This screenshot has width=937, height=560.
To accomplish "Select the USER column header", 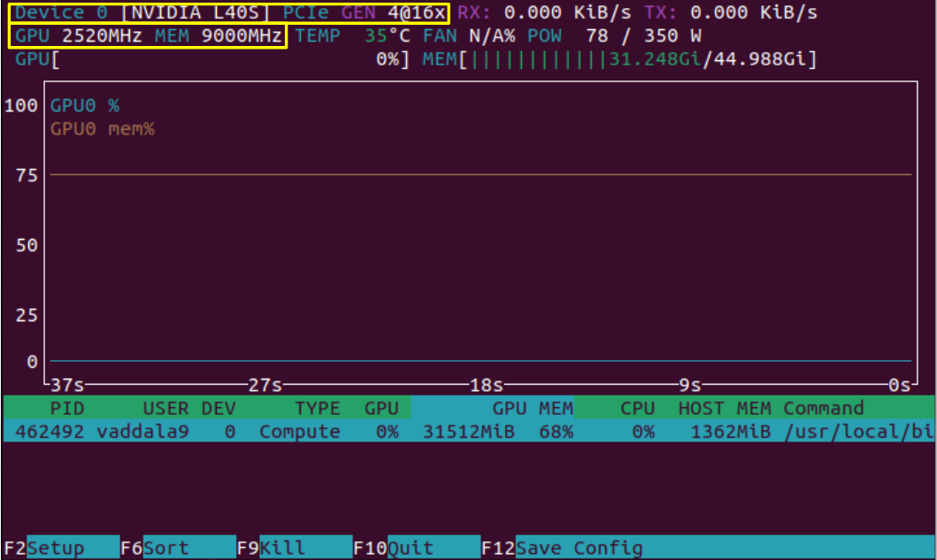I will coord(165,408).
